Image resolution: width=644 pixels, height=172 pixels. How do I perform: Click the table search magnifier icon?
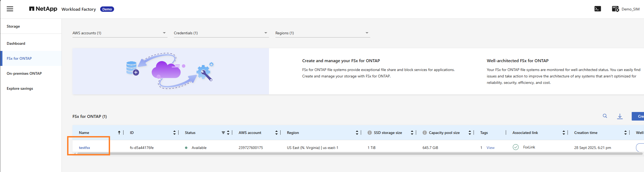[605, 116]
